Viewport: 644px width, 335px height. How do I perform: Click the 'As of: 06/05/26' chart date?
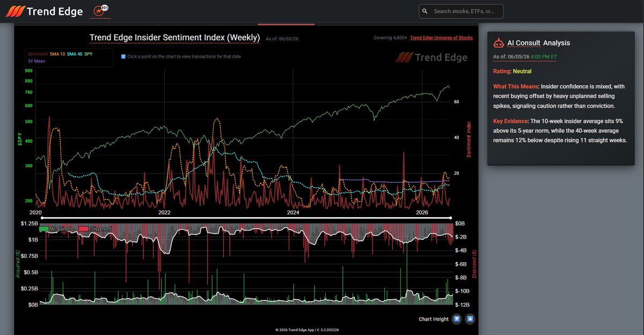pos(281,39)
